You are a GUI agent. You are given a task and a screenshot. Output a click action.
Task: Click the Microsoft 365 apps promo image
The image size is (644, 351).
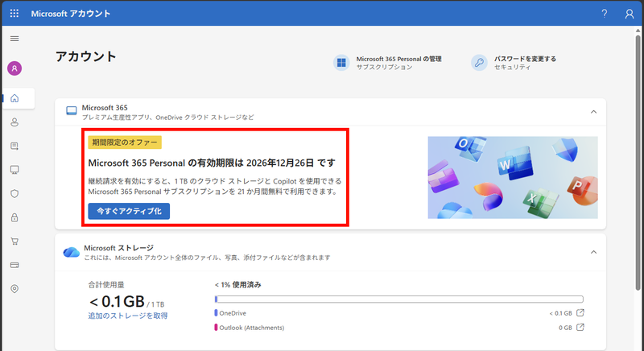(513, 177)
